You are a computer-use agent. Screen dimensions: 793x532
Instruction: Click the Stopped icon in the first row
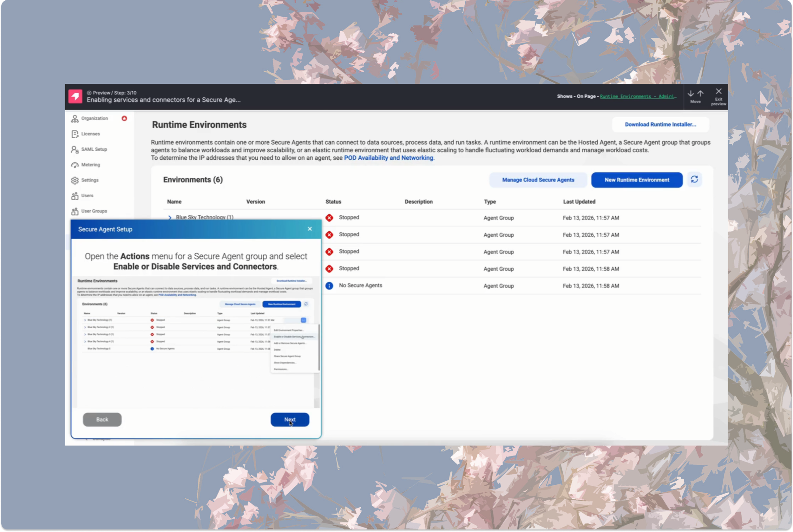pyautogui.click(x=329, y=218)
